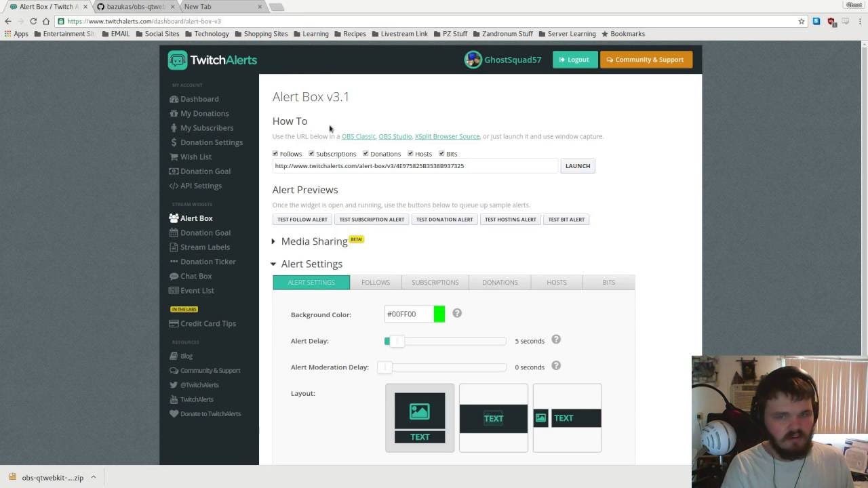Switch to bazukas/obs-qtweb browser tab
The width and height of the screenshot is (868, 488).
[x=136, y=7]
